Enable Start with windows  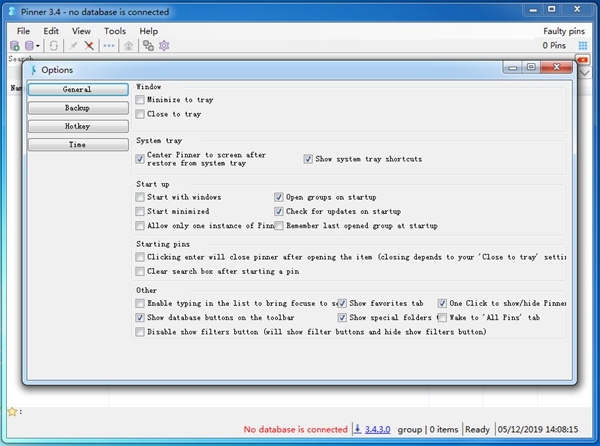click(x=140, y=197)
